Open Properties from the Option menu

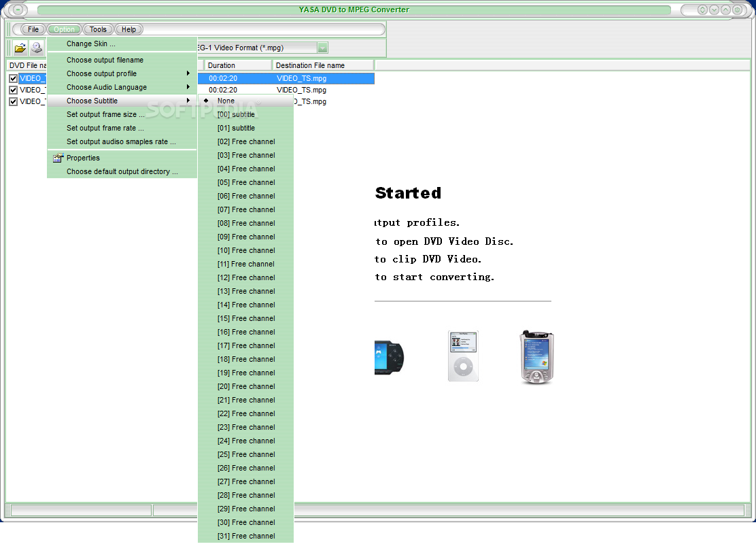pos(122,158)
